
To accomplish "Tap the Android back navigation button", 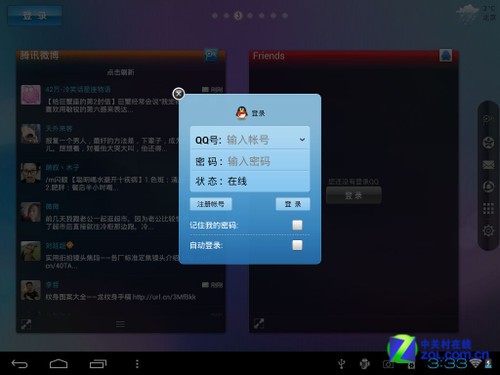I will [x=19, y=364].
